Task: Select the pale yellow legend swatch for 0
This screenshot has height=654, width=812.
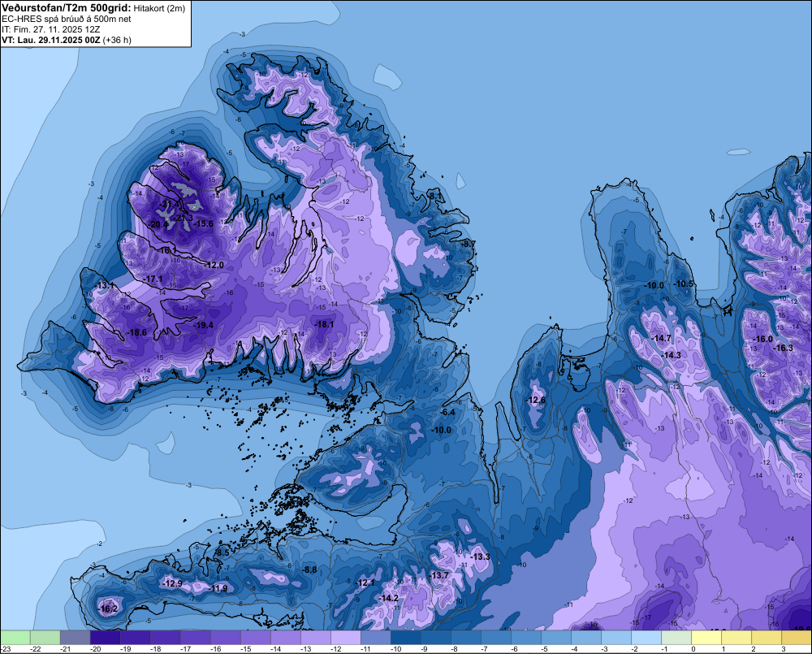Action: click(x=706, y=638)
